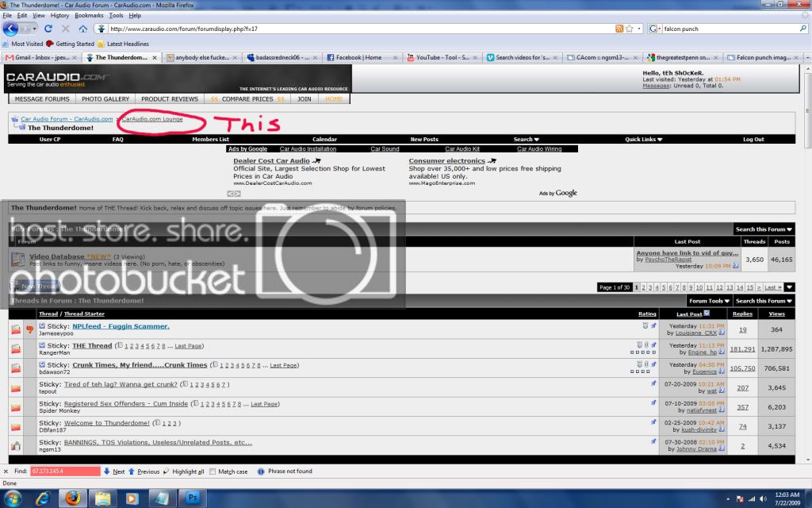Screen dimensions: 812x508
Task: Open the File menu
Action: point(6,16)
